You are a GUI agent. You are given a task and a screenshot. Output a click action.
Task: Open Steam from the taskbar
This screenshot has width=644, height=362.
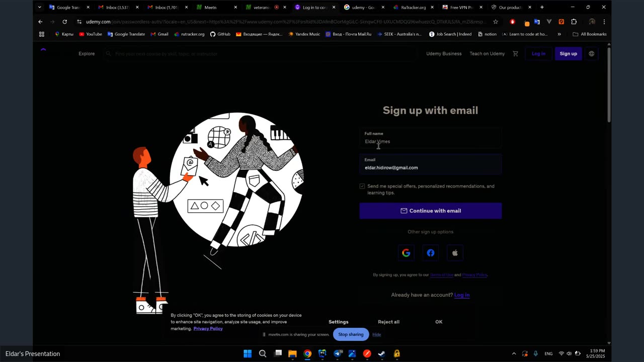pos(382,353)
